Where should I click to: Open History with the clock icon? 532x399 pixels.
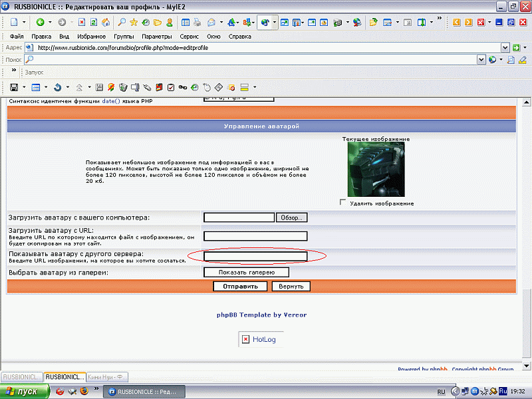click(146, 23)
